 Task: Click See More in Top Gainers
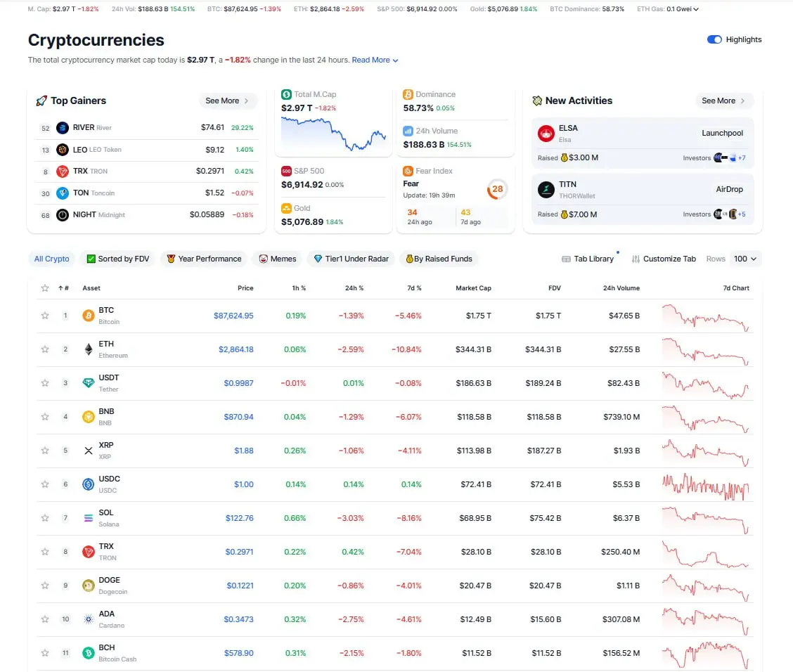click(x=227, y=101)
